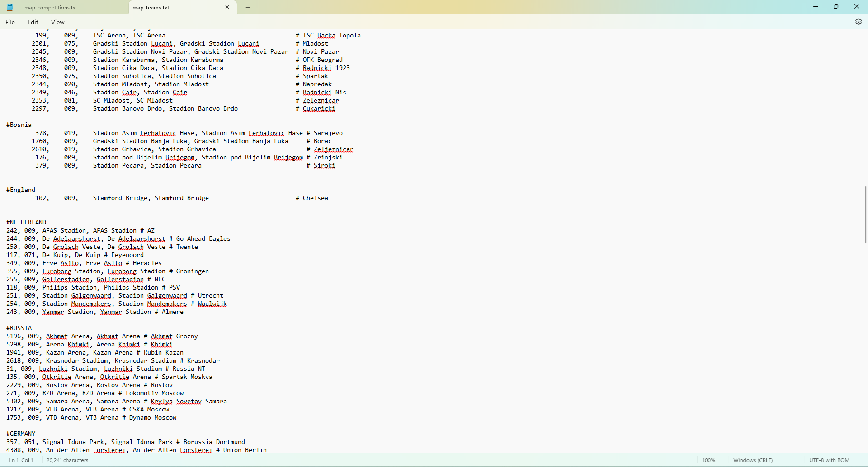Click UTF-8 with BOM encoding indicator
This screenshot has width=868, height=467.
(x=829, y=460)
